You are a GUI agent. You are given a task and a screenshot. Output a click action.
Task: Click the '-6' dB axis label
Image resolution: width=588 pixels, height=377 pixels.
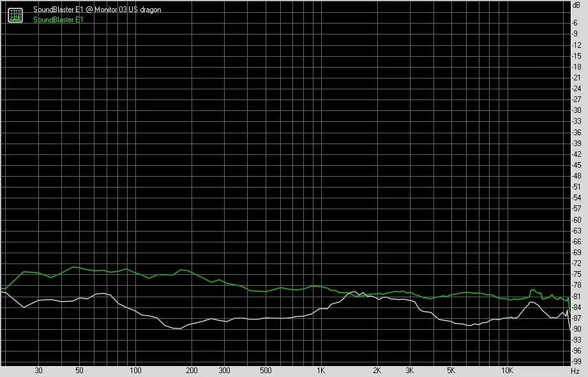(x=575, y=23)
